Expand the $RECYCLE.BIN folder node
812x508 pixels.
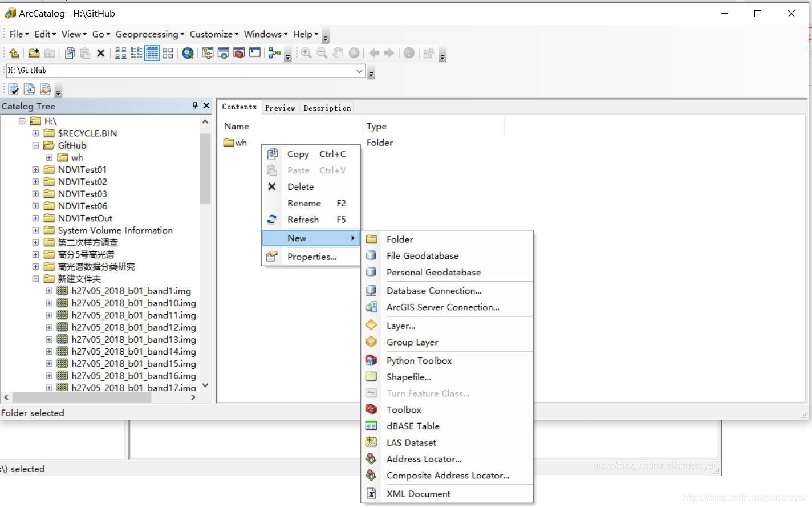click(x=35, y=133)
